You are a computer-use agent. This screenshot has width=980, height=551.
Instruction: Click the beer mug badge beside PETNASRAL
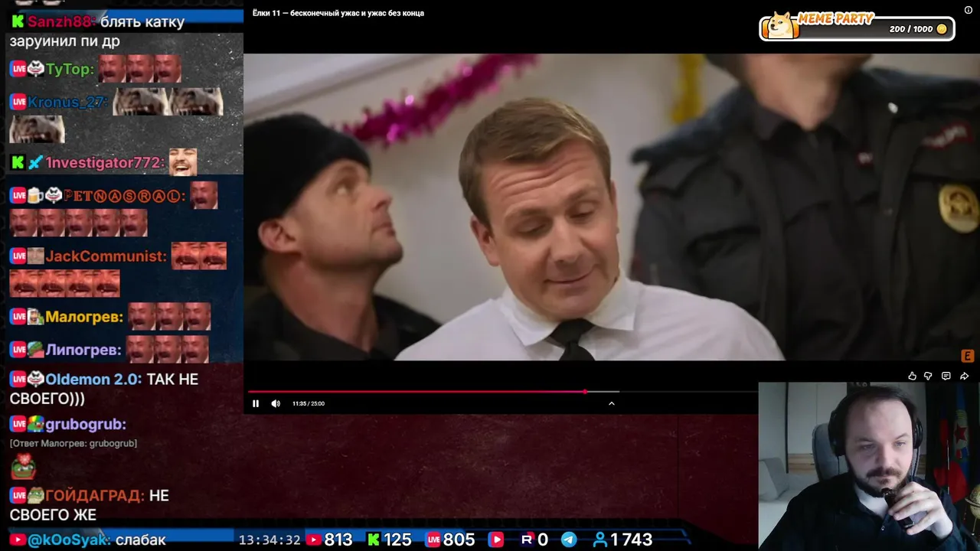click(35, 196)
